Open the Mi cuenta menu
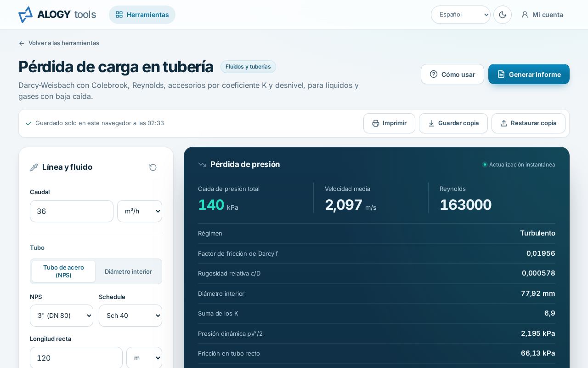The width and height of the screenshot is (588, 368). [542, 15]
